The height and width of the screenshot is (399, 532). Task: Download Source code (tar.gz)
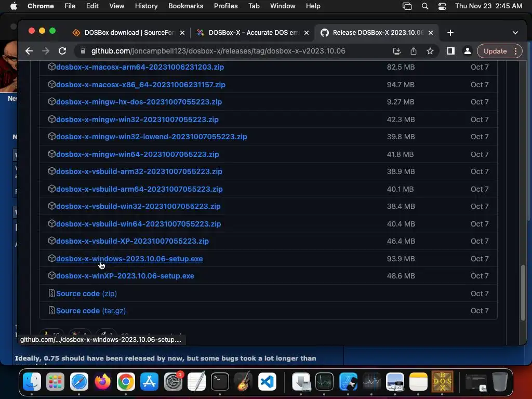point(90,311)
